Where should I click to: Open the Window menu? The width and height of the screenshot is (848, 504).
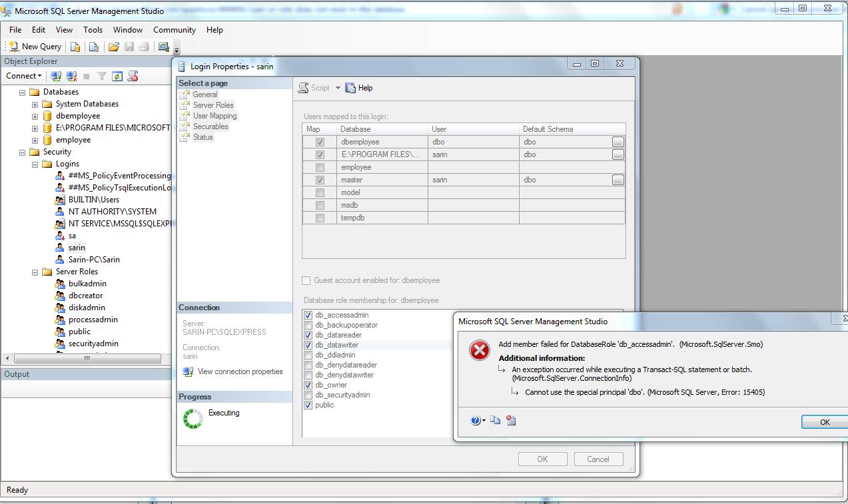128,30
